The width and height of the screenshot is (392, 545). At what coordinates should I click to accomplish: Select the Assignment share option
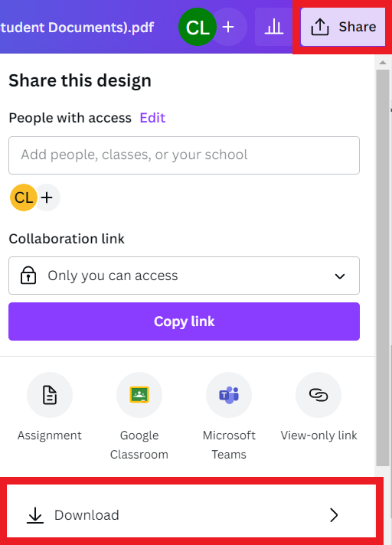coord(50,407)
